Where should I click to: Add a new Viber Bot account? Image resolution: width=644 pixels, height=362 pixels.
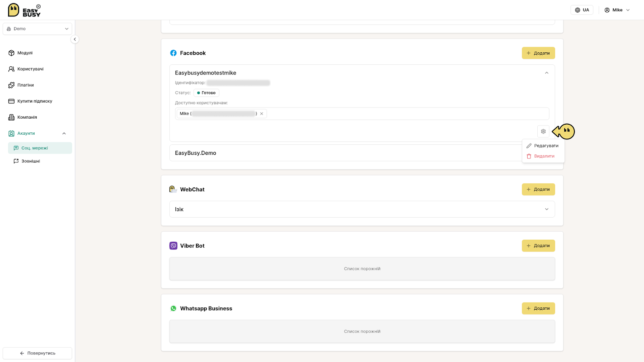538,246
